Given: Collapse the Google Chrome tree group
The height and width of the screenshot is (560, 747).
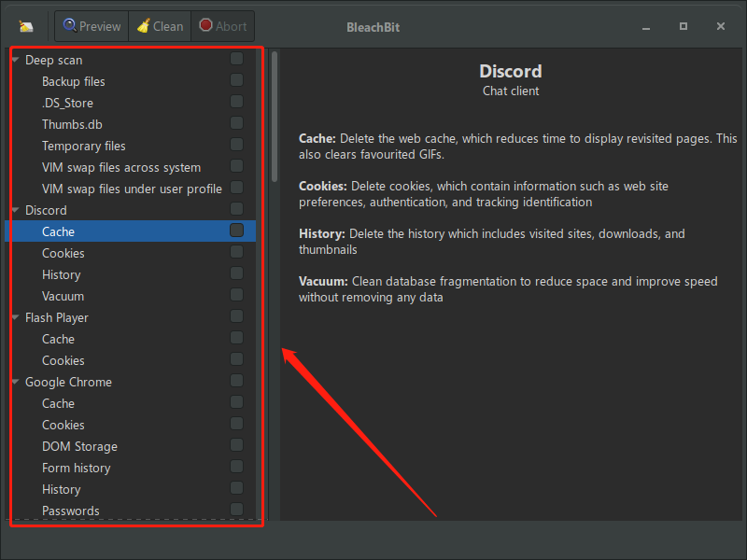Looking at the screenshot, I should [x=15, y=383].
